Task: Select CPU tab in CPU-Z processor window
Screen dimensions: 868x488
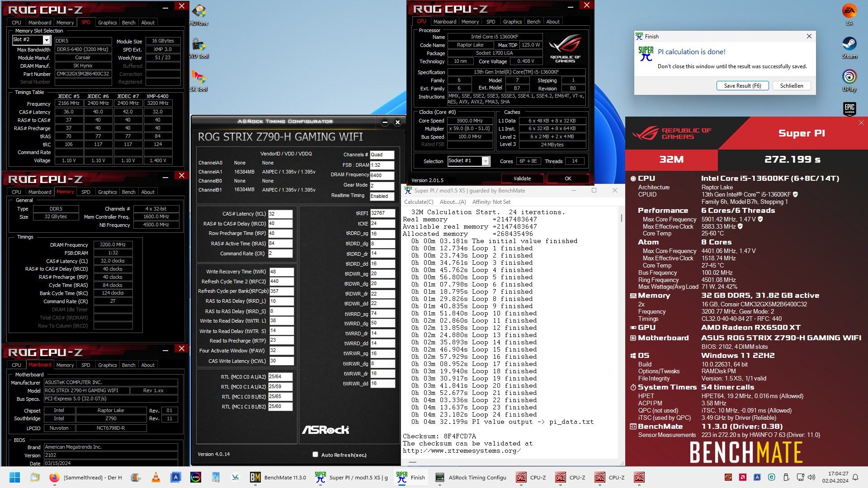Action: pos(421,21)
